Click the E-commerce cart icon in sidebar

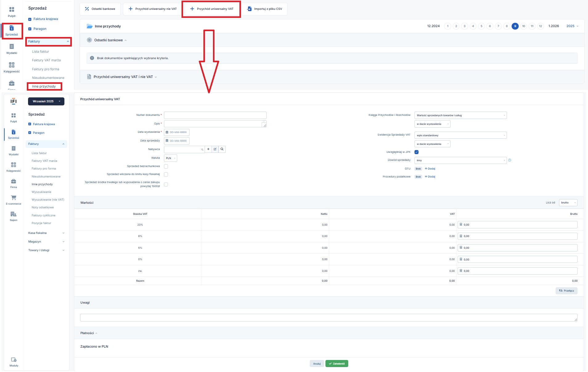[14, 198]
